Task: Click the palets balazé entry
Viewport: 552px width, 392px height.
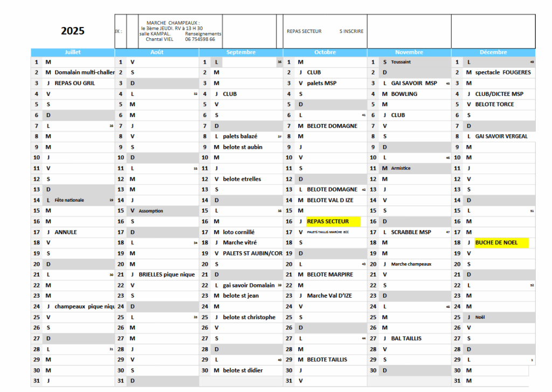Action: coord(240,136)
